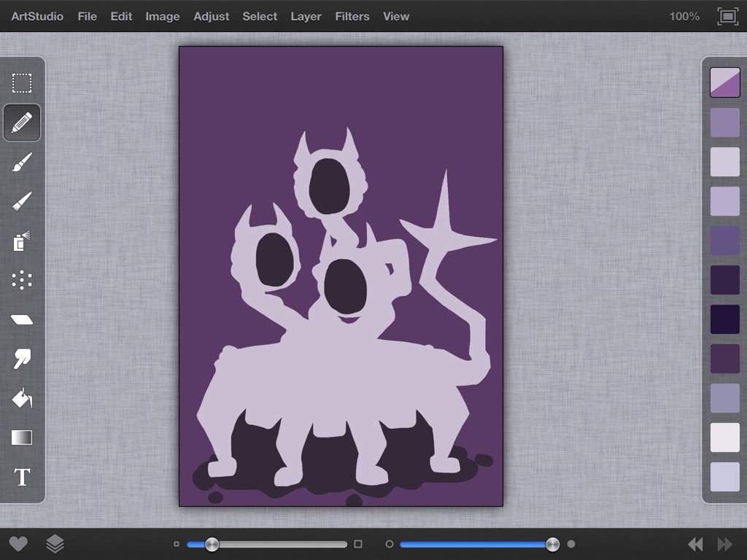
Task: Open the Layer menu
Action: point(306,16)
